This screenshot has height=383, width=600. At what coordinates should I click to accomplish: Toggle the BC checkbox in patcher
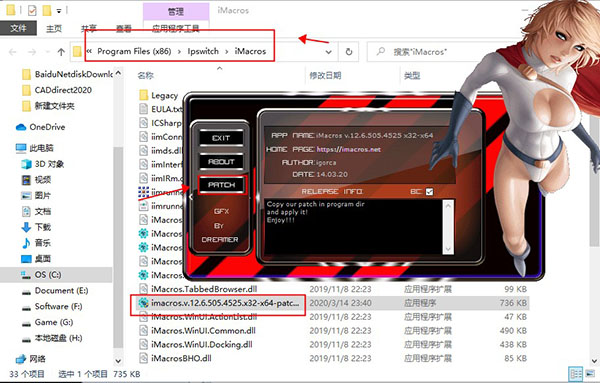coord(429,192)
